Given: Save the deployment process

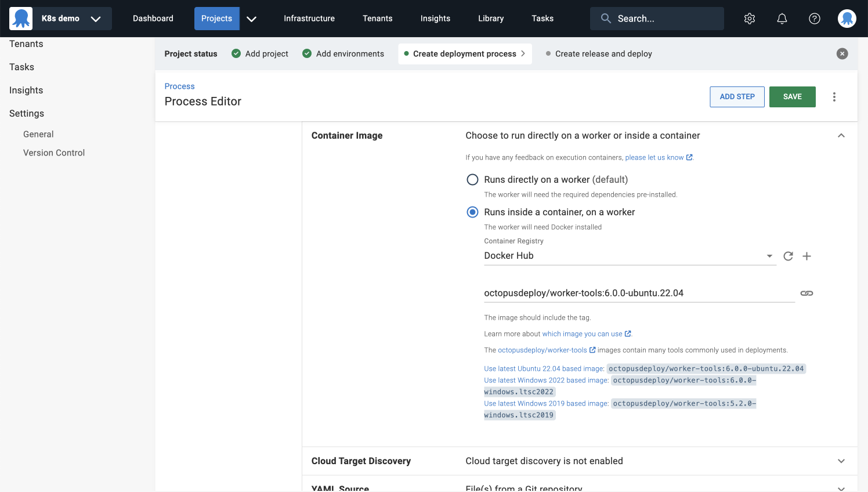Looking at the screenshot, I should click(792, 97).
